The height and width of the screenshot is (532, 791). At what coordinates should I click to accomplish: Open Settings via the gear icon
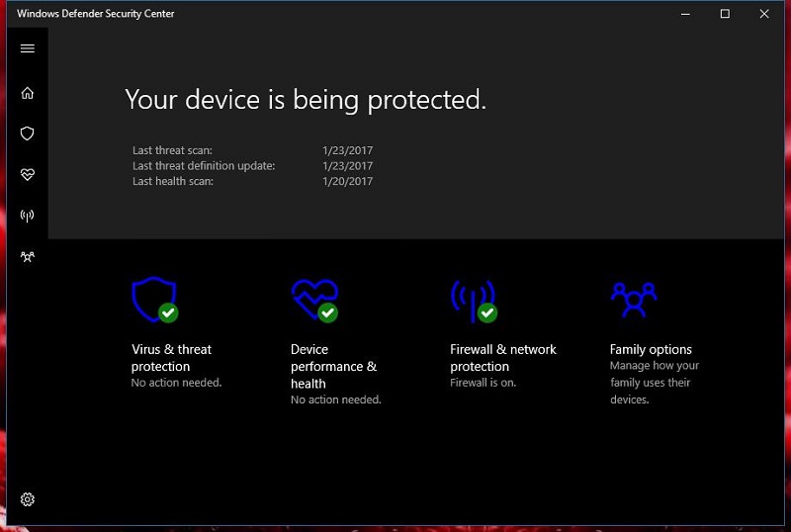27,499
